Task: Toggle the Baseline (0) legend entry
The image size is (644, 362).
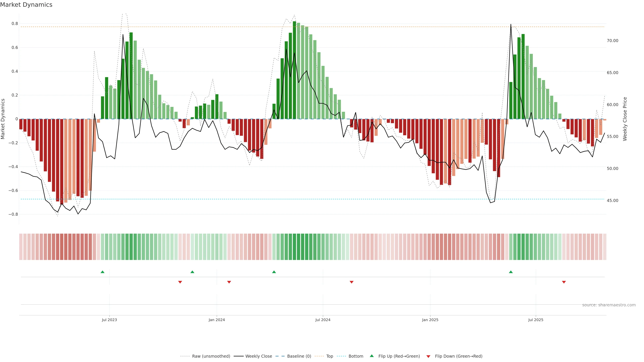Action: pyautogui.click(x=299, y=356)
